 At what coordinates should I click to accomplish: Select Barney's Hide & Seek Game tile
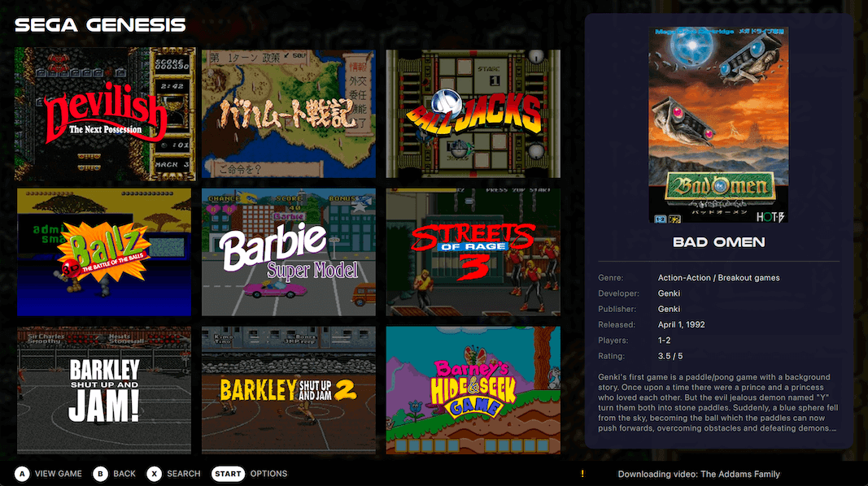click(473, 390)
